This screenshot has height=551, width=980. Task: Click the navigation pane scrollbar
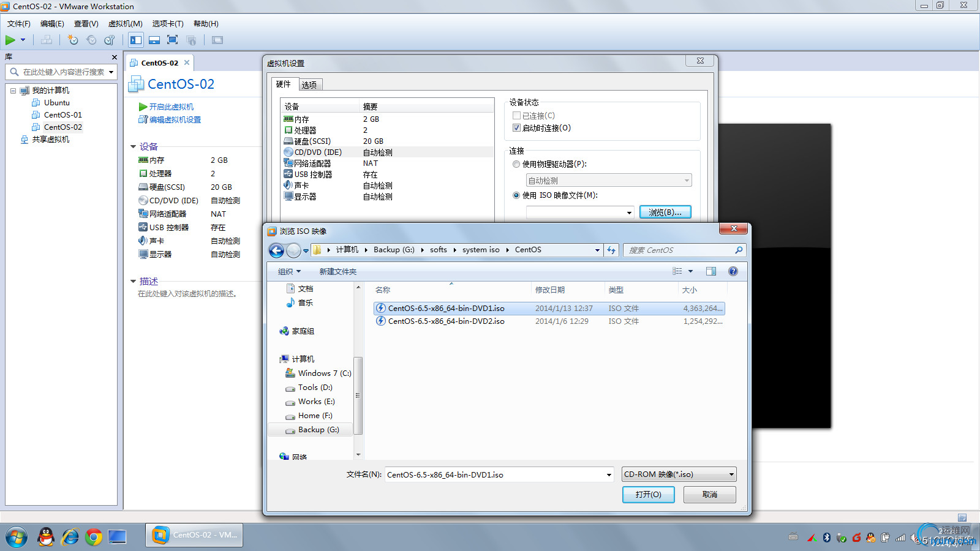(x=358, y=395)
